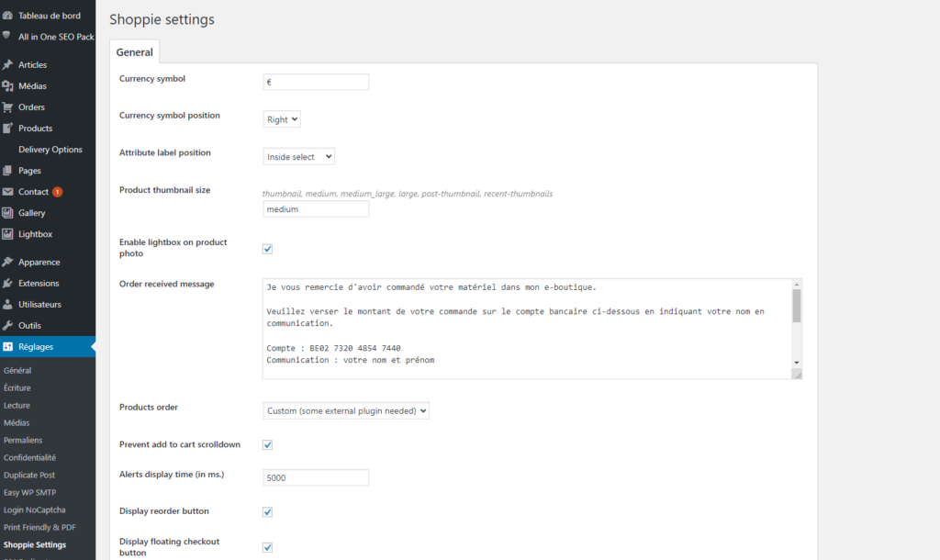Open Currency symbol position dropdown
The height and width of the screenshot is (560, 940).
[x=282, y=119]
